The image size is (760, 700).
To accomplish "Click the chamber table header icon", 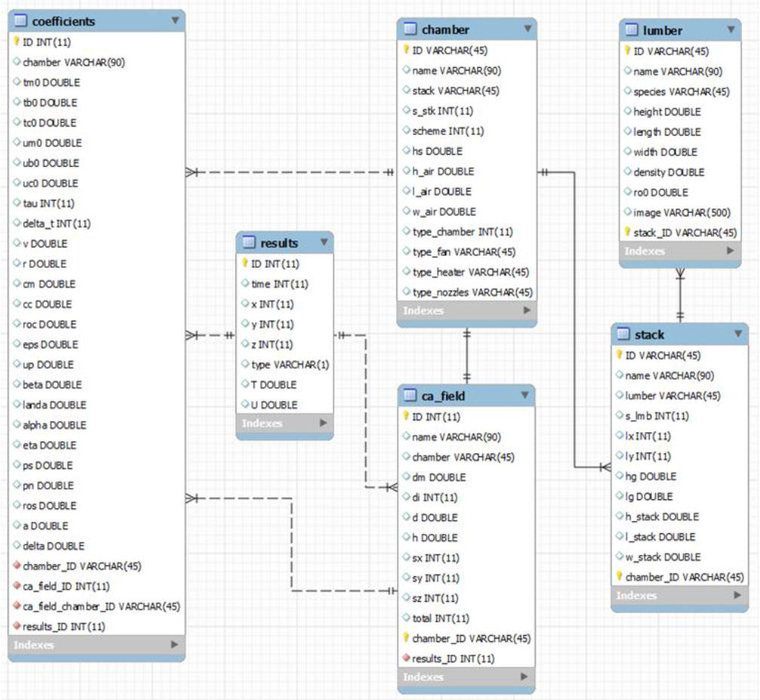I will pos(411,29).
